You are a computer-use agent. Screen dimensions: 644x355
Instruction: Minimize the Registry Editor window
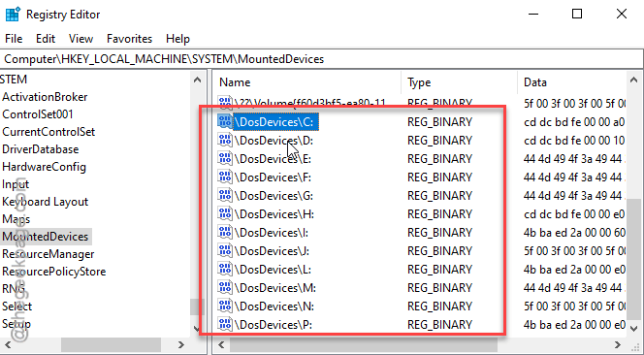[533, 15]
